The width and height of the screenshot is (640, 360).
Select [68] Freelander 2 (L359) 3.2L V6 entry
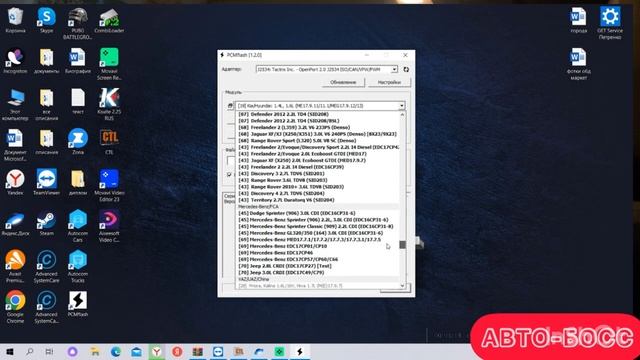pos(294,127)
